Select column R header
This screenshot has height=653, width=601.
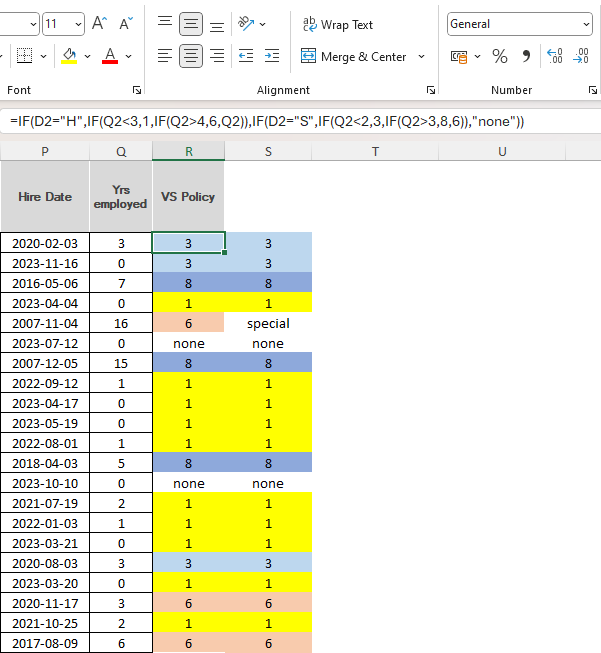coord(189,152)
